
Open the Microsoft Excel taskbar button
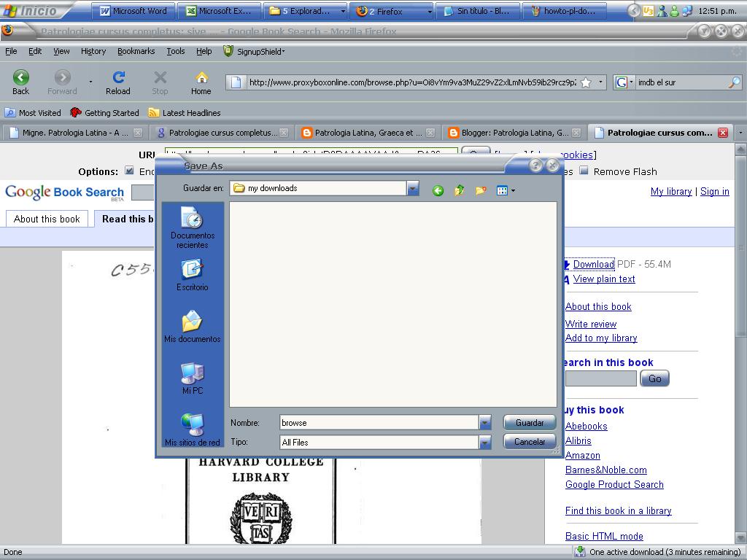219,10
